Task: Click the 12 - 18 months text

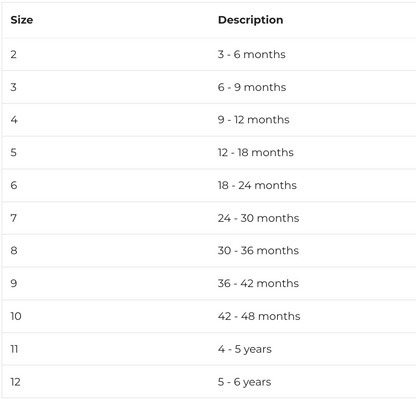Action: point(256,152)
